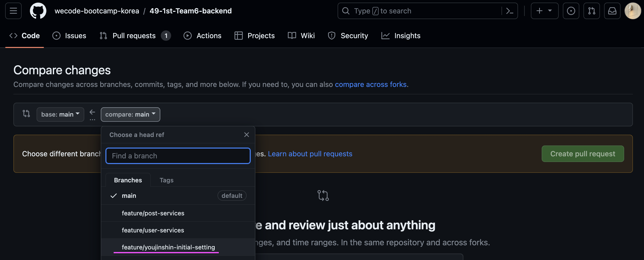Choose the feature/youjinshin-initial-setting branch
Image resolution: width=644 pixels, height=260 pixels.
coord(178,247)
